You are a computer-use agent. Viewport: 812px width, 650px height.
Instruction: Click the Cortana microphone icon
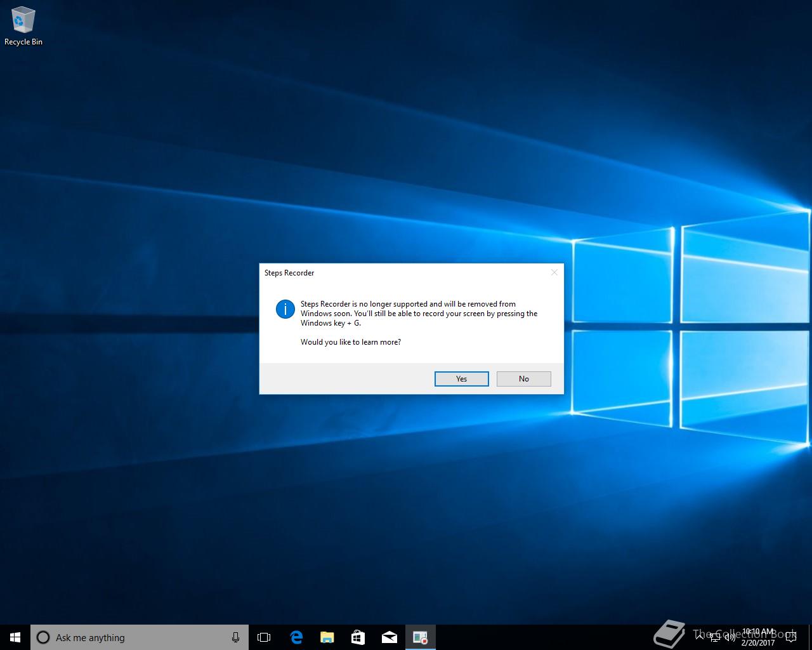pyautogui.click(x=235, y=637)
